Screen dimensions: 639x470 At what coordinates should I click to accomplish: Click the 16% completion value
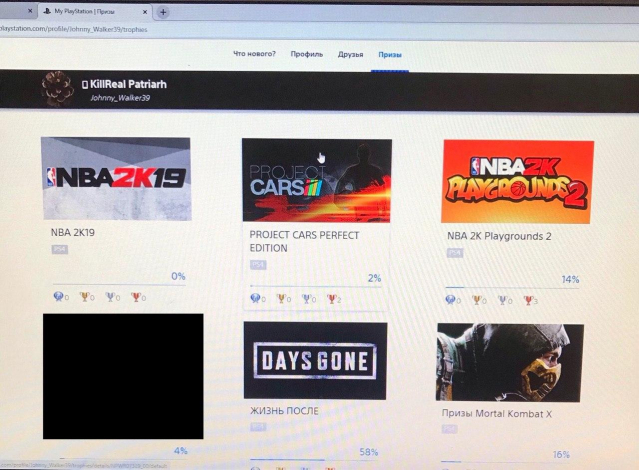click(x=561, y=454)
